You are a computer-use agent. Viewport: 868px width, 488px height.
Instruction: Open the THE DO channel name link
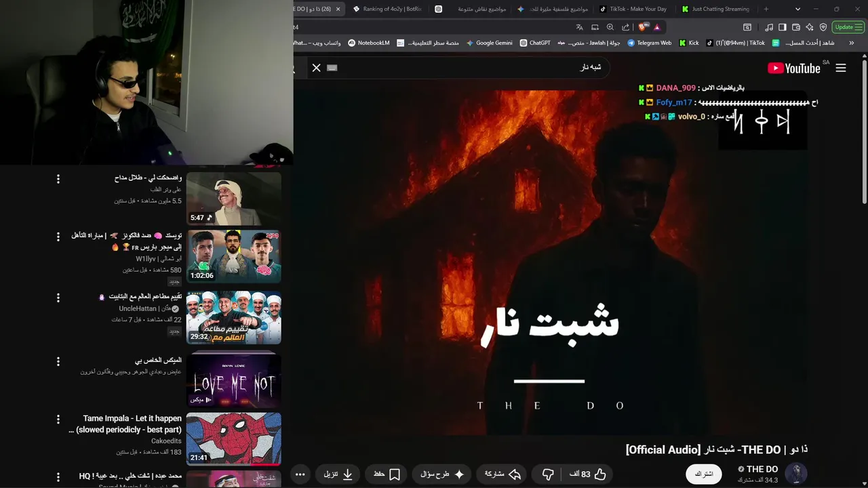tap(762, 469)
